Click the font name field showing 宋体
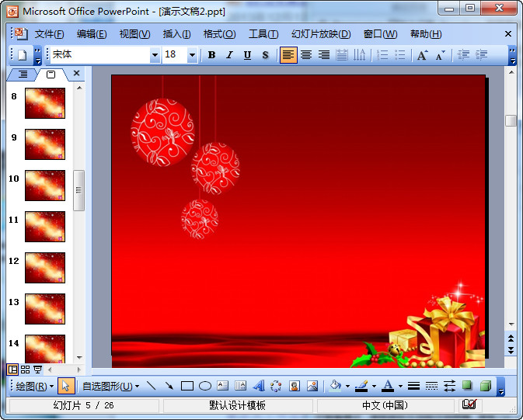 (x=100, y=55)
